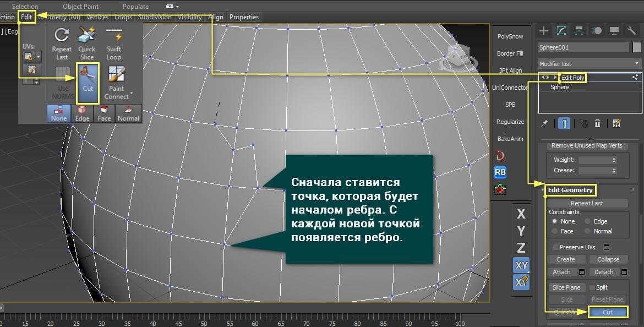This screenshot has width=644, height=327.
Task: Click the Sphere001 object color swatch
Action: 636,47
